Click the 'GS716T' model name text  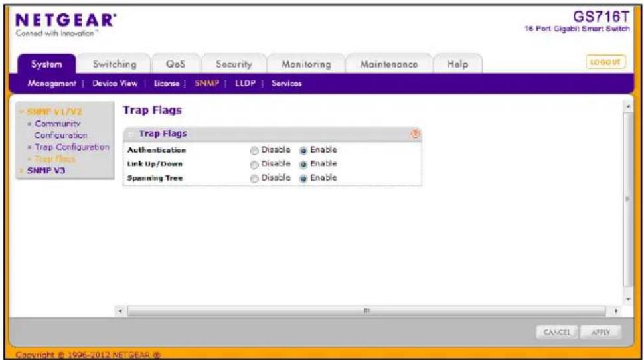tap(601, 17)
